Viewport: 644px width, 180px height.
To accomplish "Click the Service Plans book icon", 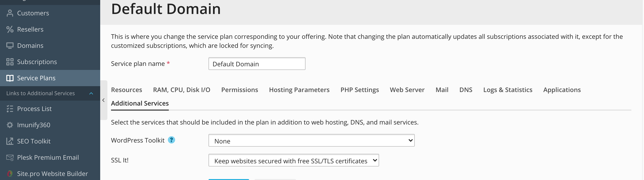I will tap(10, 78).
